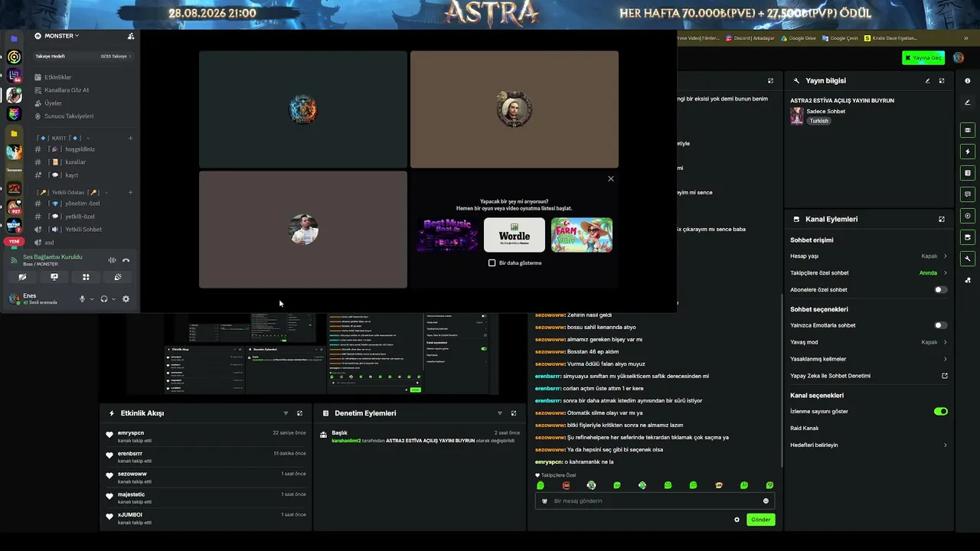This screenshot has width=980, height=551.
Task: Mute the Discord microphone
Action: (82, 299)
